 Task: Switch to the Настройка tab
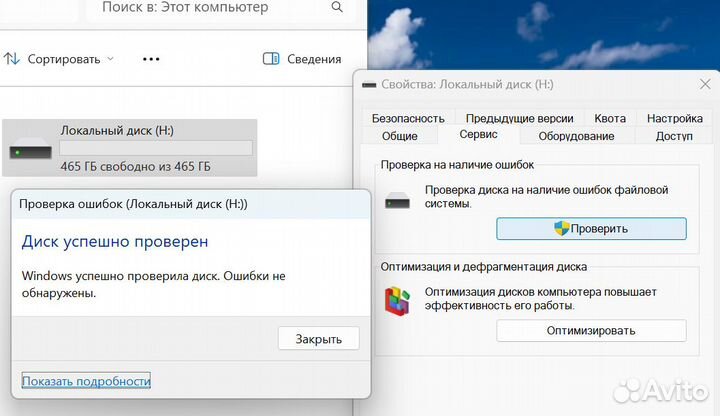tap(675, 118)
